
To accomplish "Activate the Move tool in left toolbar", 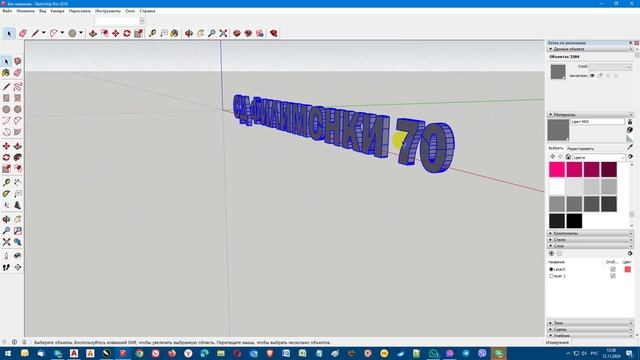I will tap(6, 146).
